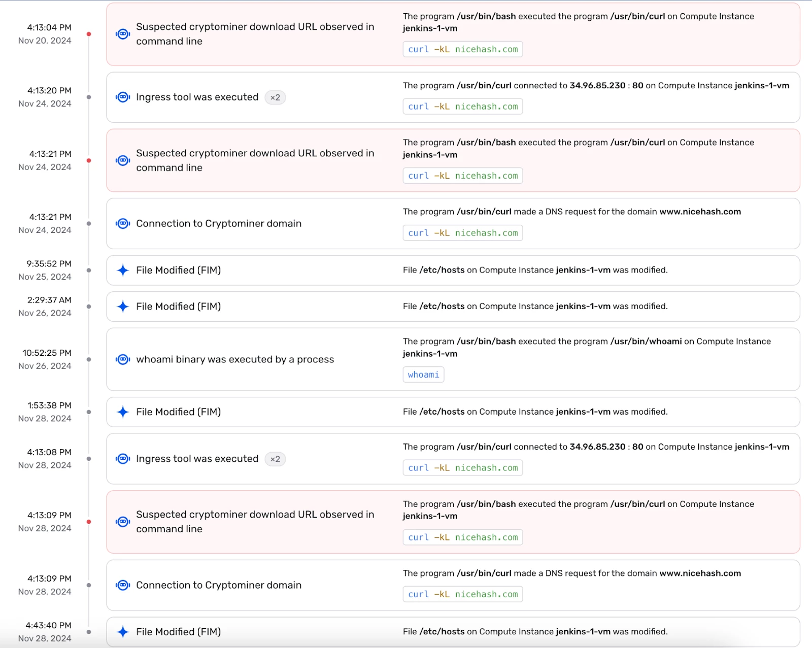The height and width of the screenshot is (648, 812).
Task: Click the x2 count badge on Nov 28 Ingress event
Action: point(275,459)
